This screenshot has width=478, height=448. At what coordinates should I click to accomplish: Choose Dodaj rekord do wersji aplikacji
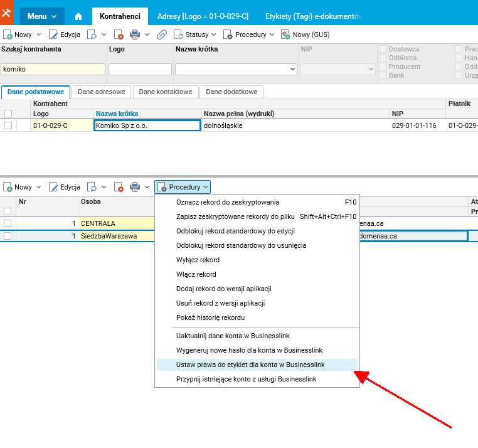(257, 289)
